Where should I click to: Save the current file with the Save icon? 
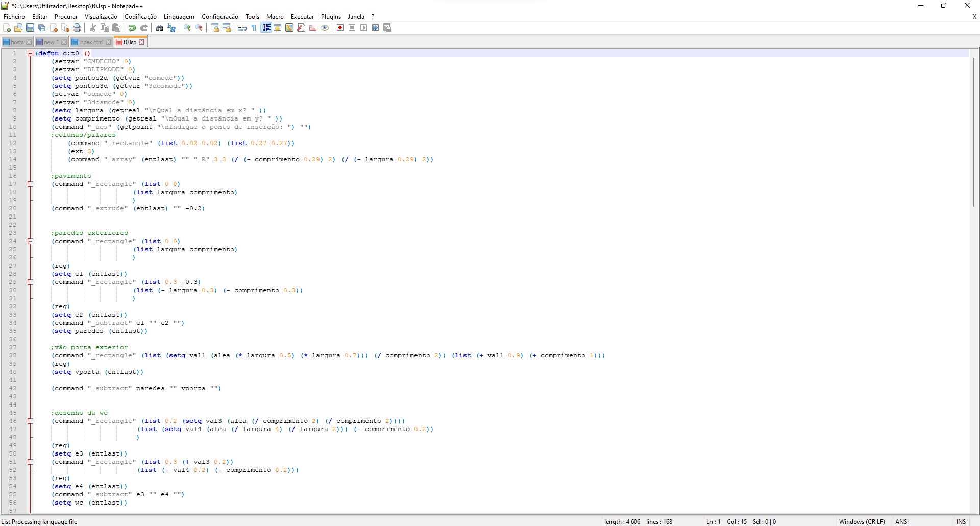click(30, 28)
